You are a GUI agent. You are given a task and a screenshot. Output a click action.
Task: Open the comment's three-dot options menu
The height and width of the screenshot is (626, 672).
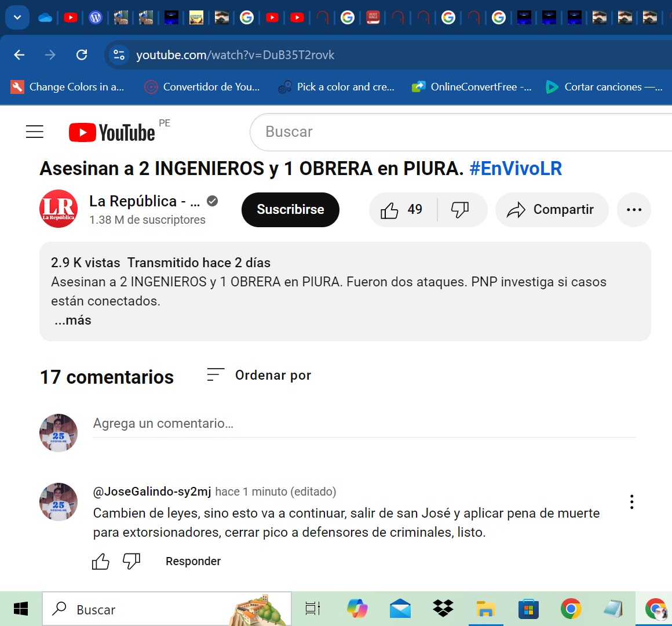[x=631, y=502]
